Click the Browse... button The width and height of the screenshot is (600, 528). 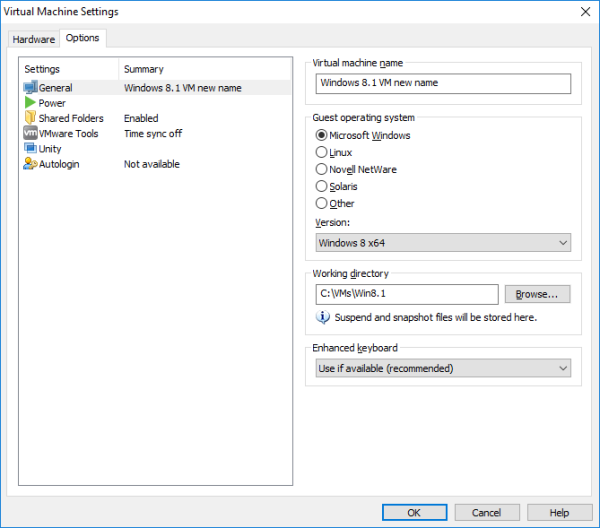[x=537, y=294]
